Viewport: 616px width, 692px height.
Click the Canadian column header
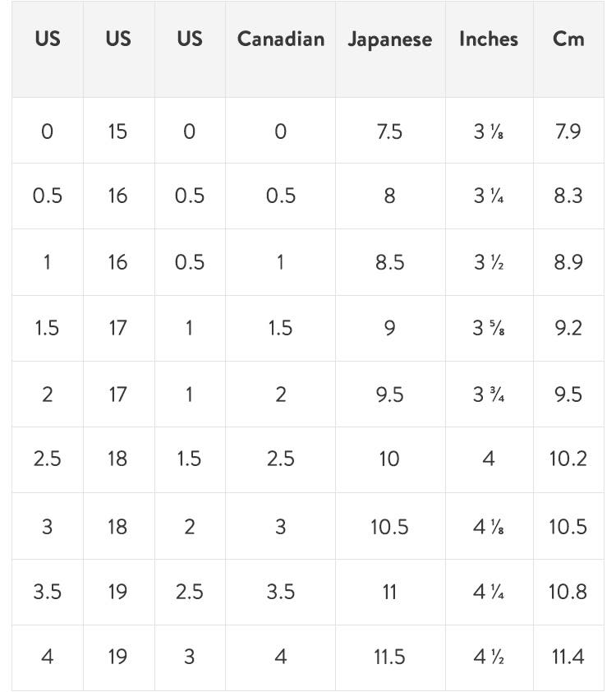280,39
